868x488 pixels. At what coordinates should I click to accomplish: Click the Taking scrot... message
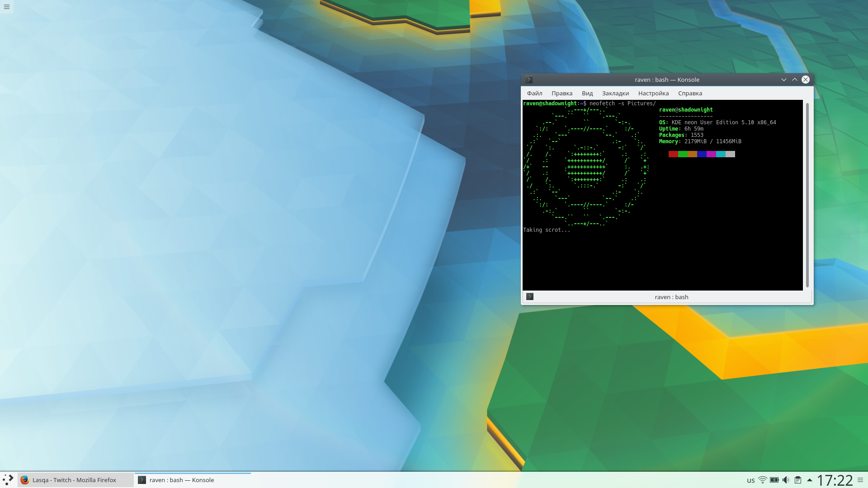pyautogui.click(x=547, y=230)
